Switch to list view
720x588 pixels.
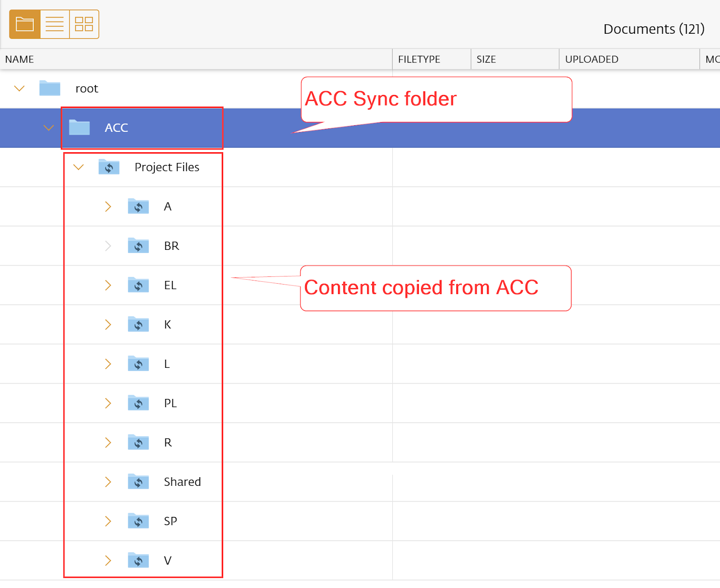[x=54, y=24]
